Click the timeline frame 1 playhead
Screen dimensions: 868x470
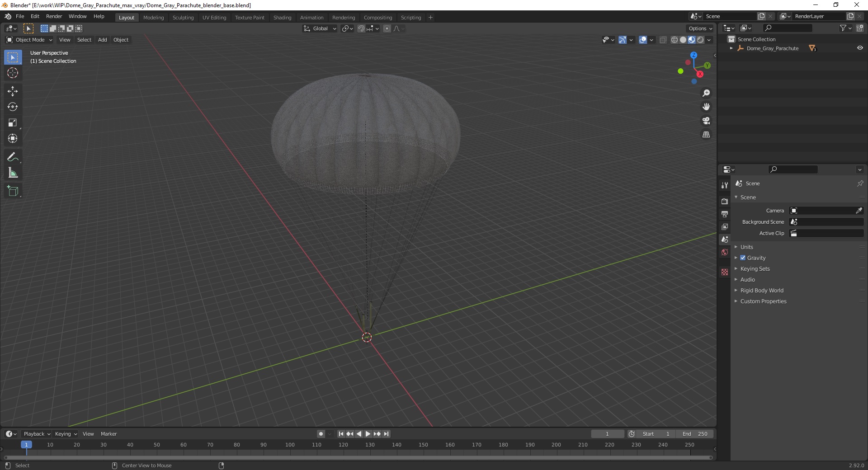26,445
